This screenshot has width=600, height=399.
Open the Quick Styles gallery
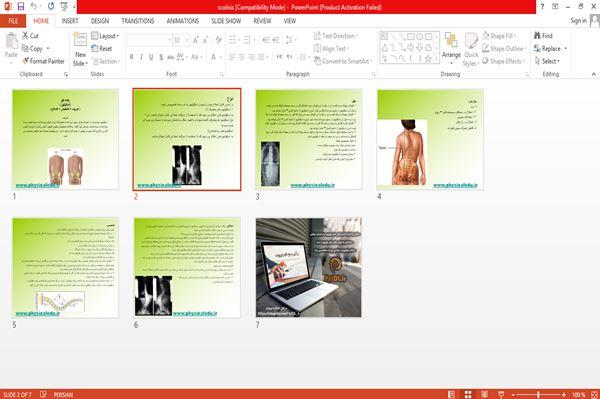[x=471, y=50]
